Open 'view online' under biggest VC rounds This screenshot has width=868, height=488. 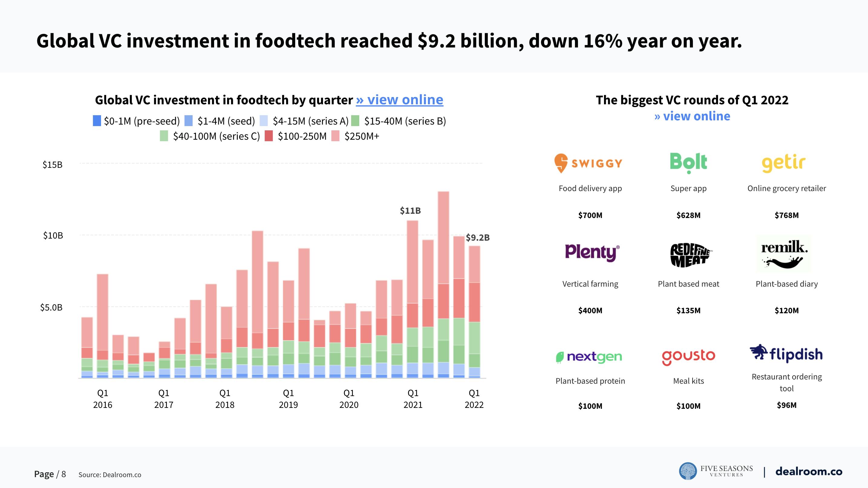692,116
